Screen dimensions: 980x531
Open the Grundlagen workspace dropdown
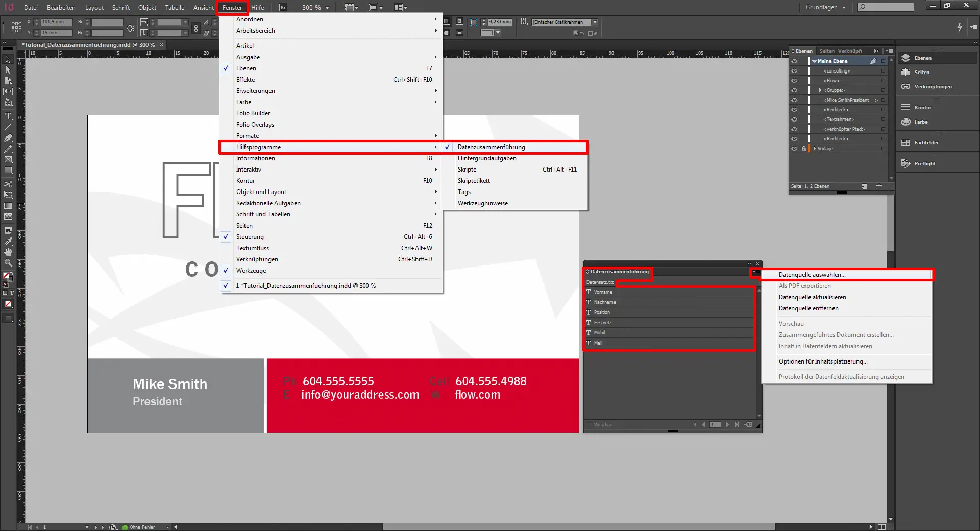825,7
